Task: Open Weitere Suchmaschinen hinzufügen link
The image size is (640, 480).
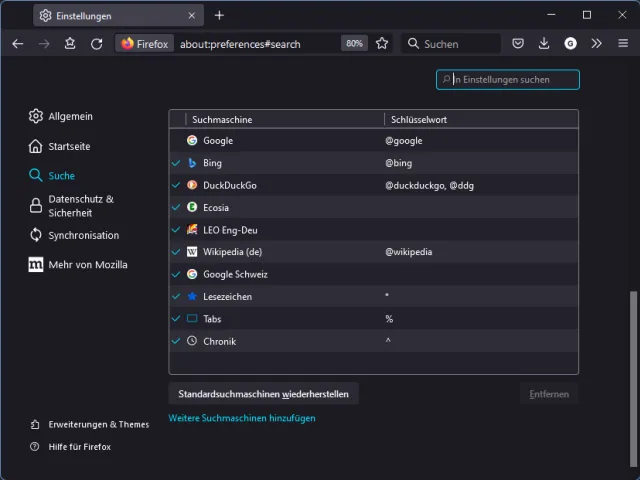Action: (242, 418)
